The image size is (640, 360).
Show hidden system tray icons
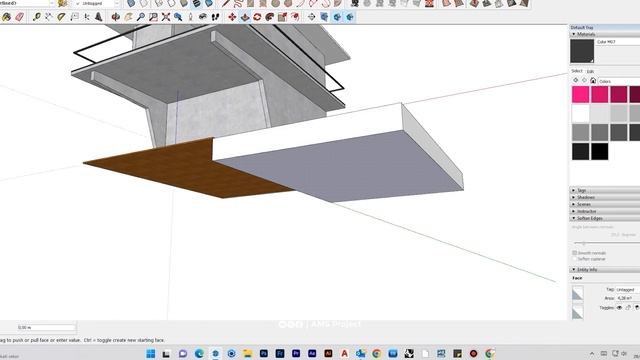coord(592,353)
